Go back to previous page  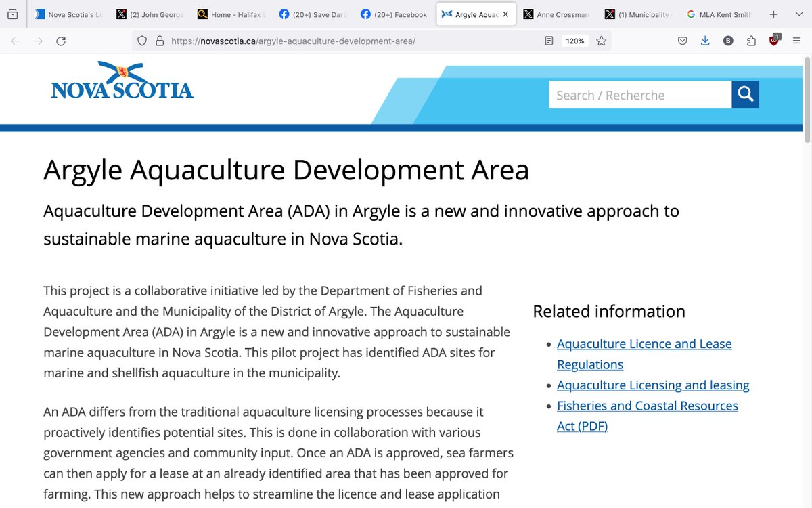tap(16, 41)
